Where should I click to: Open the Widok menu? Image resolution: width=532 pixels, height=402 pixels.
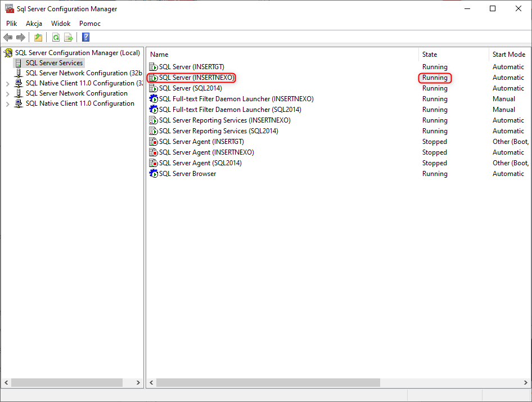pyautogui.click(x=61, y=24)
